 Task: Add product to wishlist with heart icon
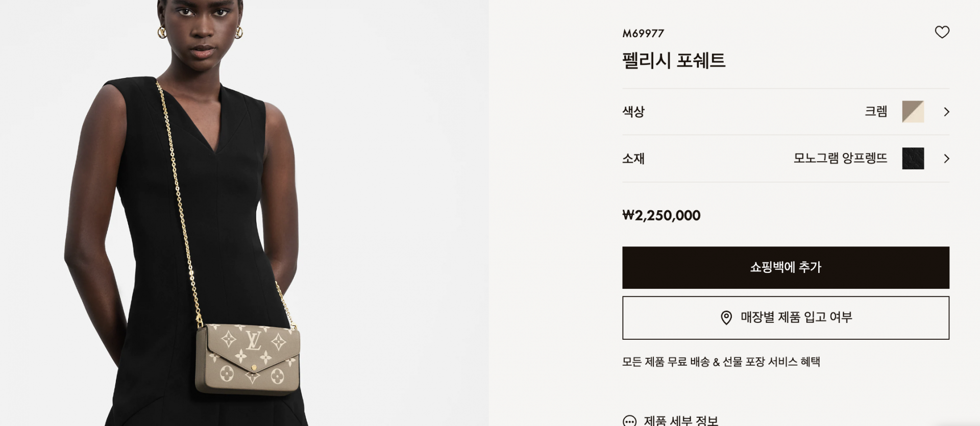point(942,32)
